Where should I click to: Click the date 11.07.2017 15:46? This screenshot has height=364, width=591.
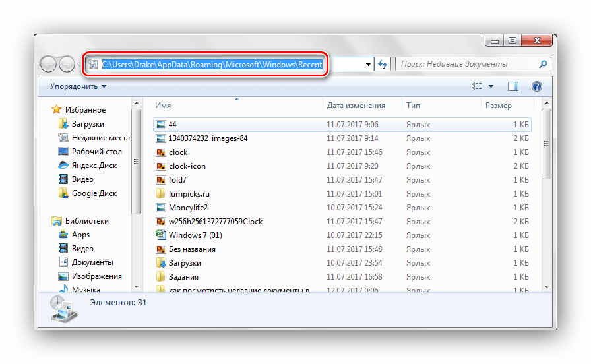tap(354, 152)
